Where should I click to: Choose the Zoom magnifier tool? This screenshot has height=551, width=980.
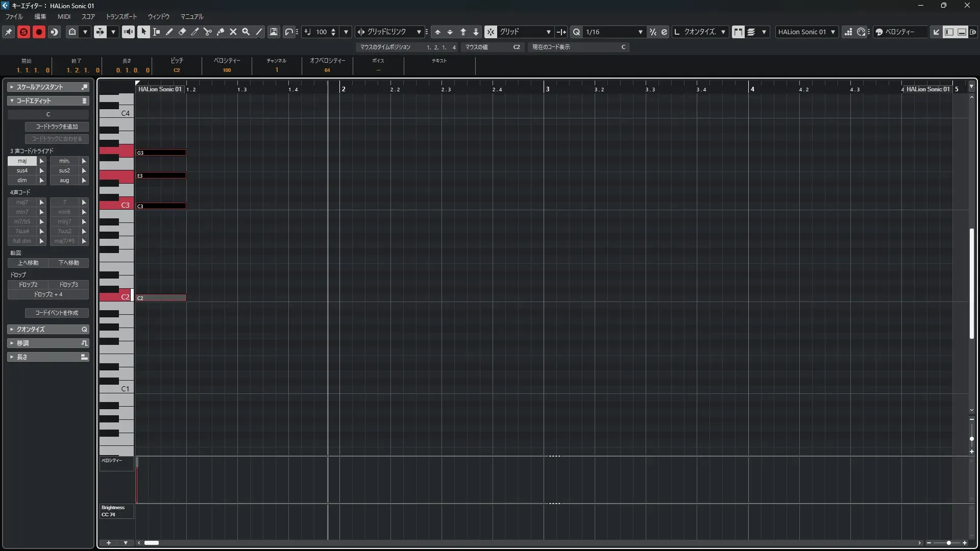[246, 32]
